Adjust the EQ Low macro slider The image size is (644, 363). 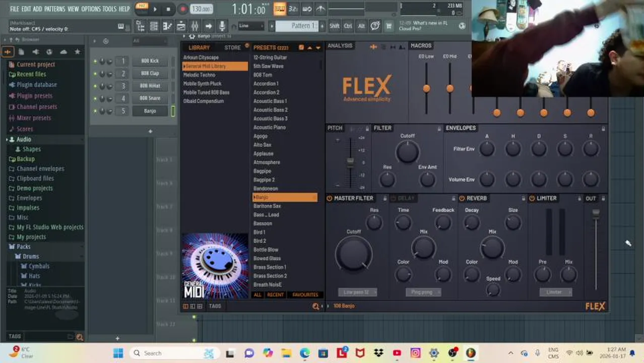426,88
